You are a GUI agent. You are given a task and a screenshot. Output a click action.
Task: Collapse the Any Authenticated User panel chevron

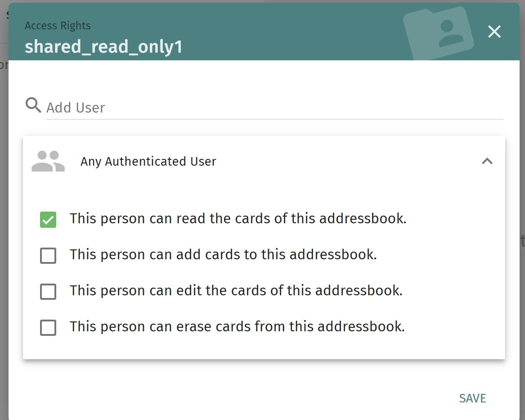click(487, 161)
